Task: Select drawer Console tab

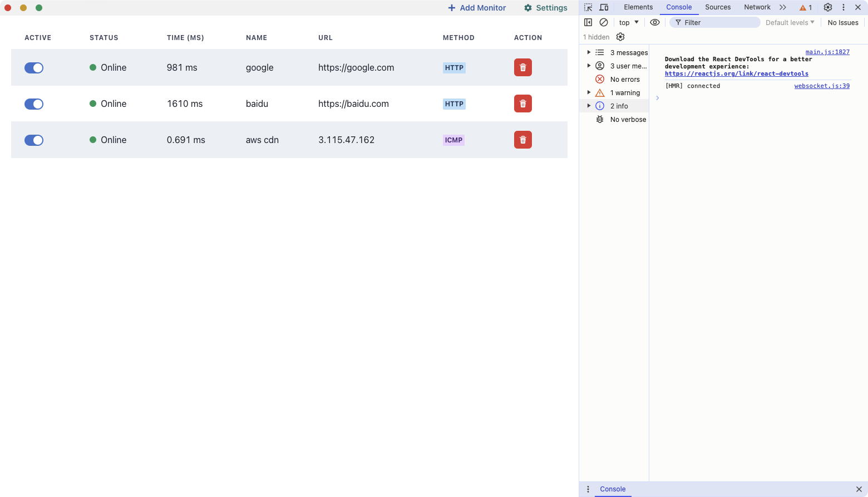Action: pyautogui.click(x=613, y=489)
